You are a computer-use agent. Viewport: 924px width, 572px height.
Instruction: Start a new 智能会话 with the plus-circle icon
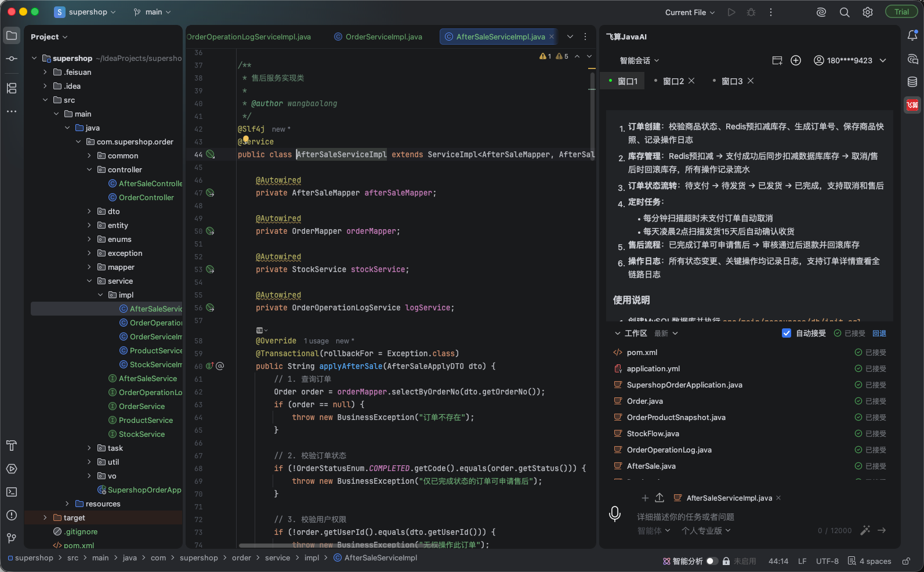point(796,60)
